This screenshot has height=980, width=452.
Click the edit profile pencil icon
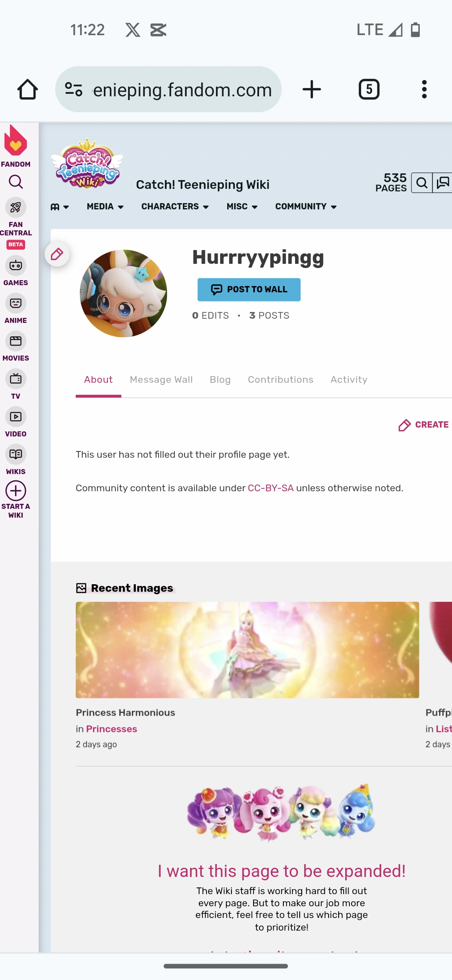pyautogui.click(x=57, y=254)
